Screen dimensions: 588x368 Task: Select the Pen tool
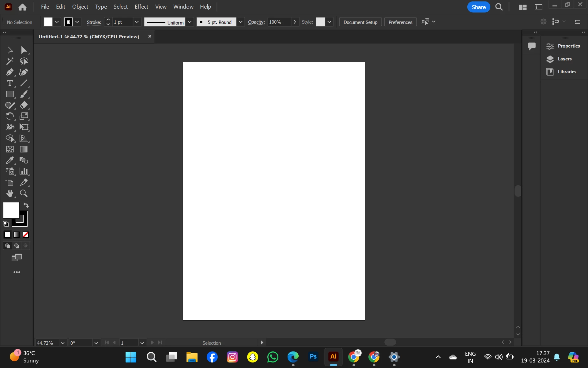click(9, 72)
